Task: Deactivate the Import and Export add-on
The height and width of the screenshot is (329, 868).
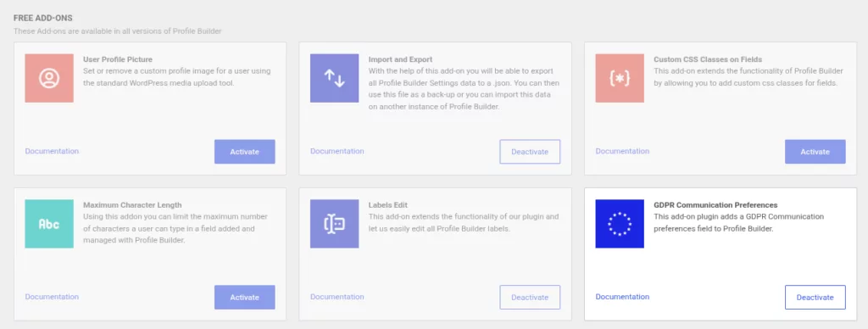Action: [x=530, y=152]
